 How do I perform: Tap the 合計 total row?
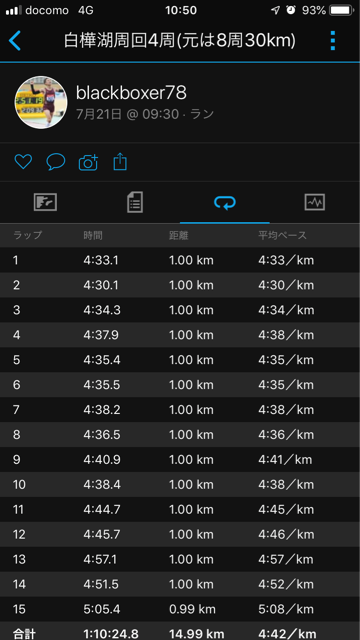(x=180, y=631)
